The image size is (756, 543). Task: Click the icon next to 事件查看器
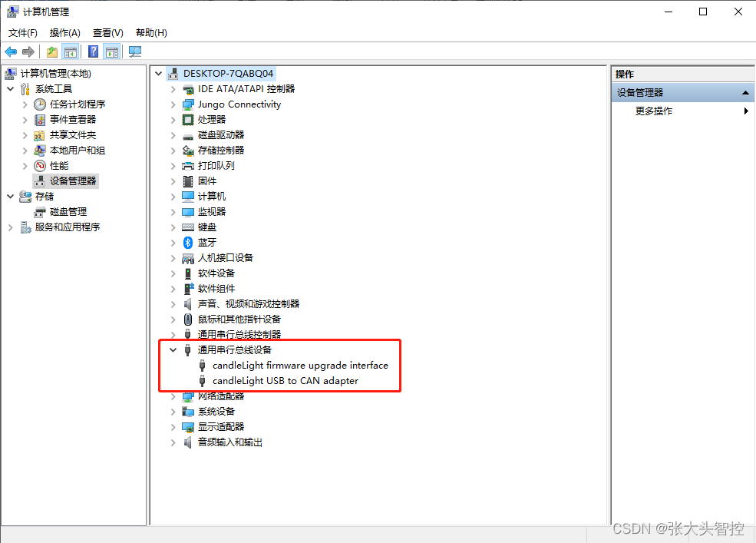click(40, 119)
